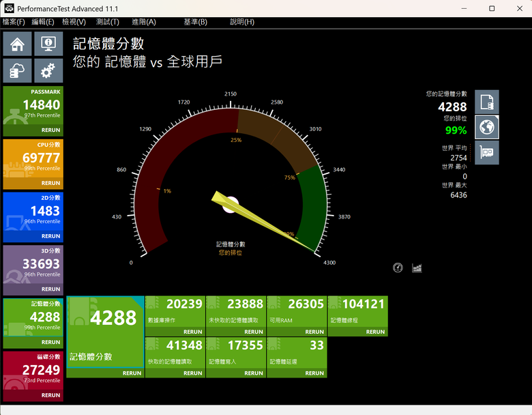Click the green 99% rank value
532x415 pixels.
[456, 130]
